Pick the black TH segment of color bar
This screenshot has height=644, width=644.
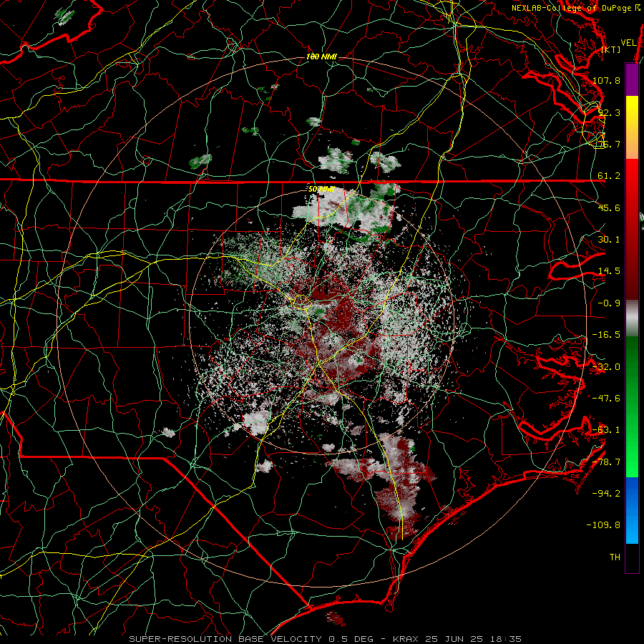pos(632,557)
